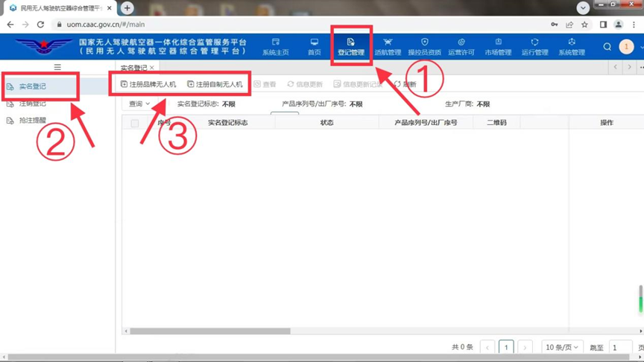Click the 跳至 page number input field
The width and height of the screenshot is (644, 362).
[x=620, y=348]
